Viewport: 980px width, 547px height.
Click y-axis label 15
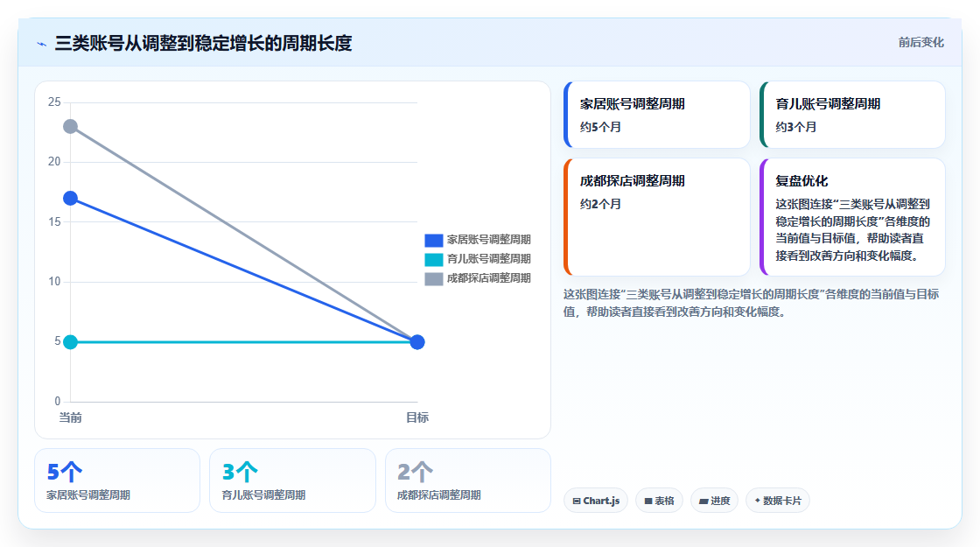pyautogui.click(x=54, y=222)
